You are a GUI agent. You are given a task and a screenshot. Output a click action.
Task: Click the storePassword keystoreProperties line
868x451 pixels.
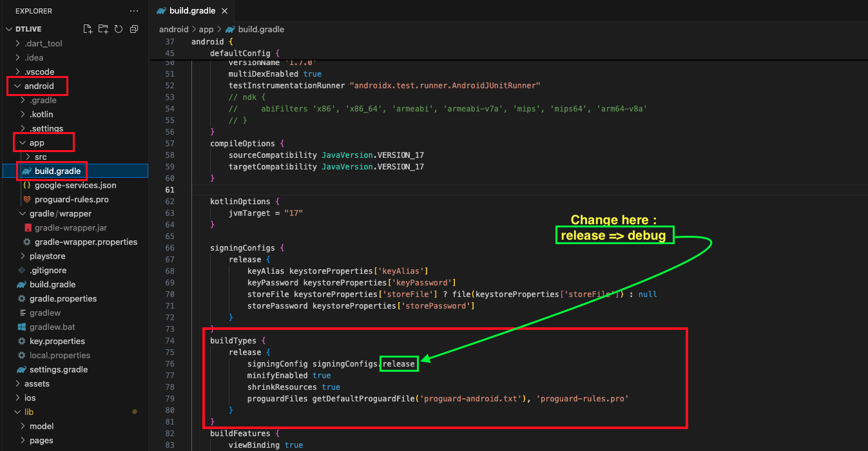[361, 306]
